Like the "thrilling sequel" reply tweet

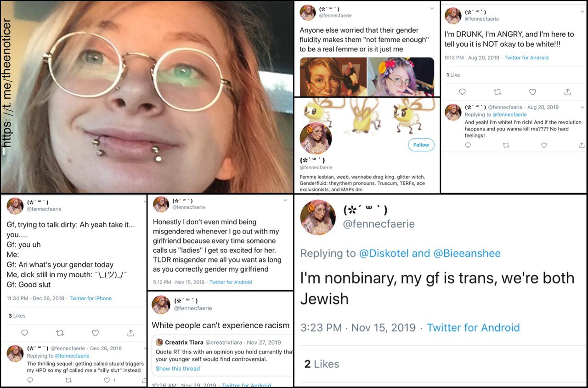(107, 380)
